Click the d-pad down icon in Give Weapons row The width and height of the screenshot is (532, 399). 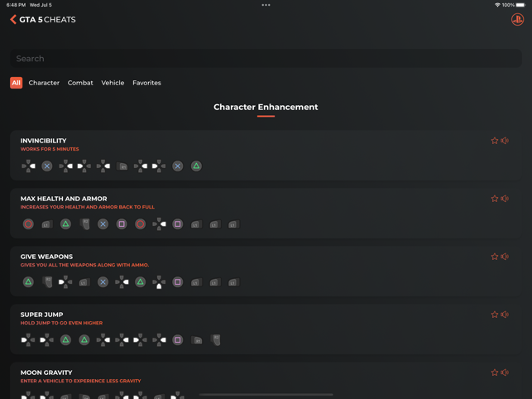coord(159,281)
